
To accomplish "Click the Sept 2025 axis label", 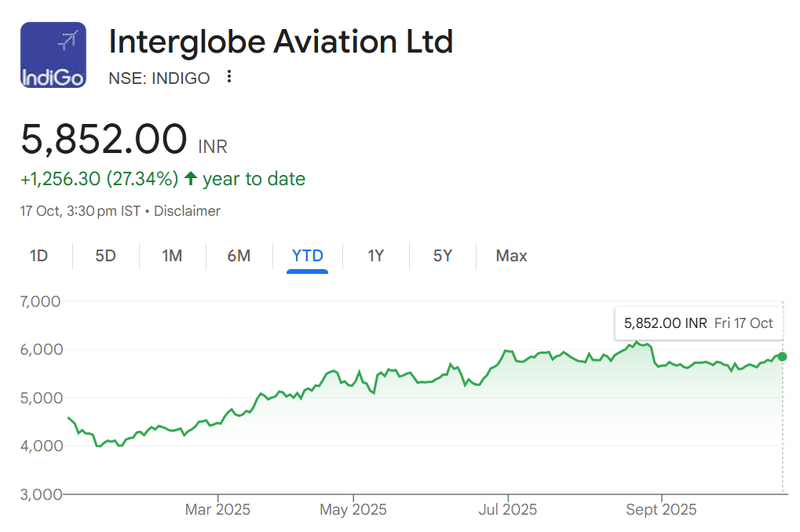I will click(662, 510).
